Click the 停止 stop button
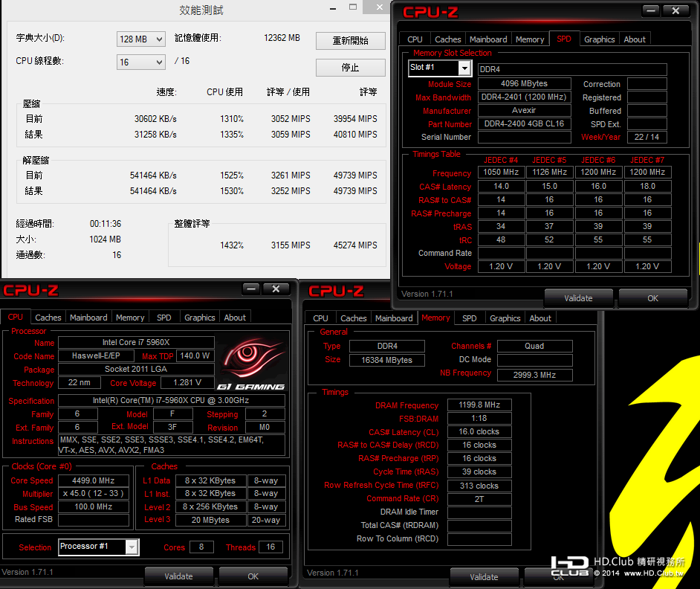Image resolution: width=700 pixels, height=589 pixels. click(x=351, y=68)
